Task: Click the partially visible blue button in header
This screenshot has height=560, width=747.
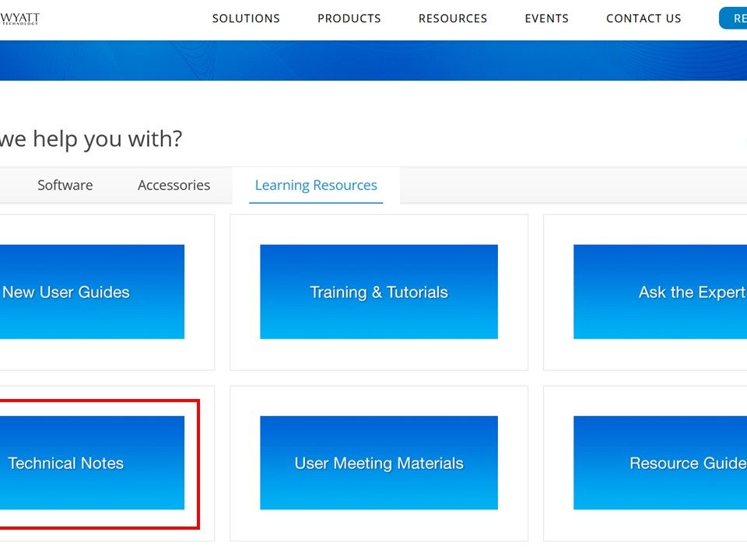Action: [x=734, y=19]
